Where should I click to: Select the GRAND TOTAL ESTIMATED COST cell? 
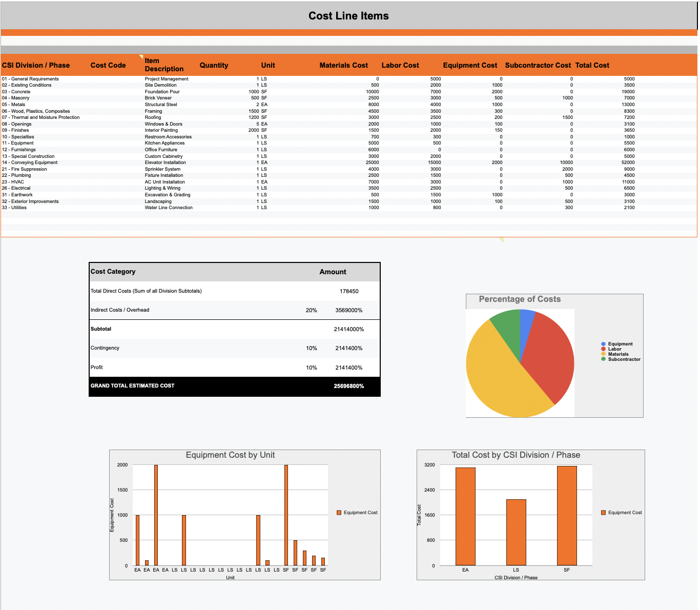pyautogui.click(x=132, y=385)
